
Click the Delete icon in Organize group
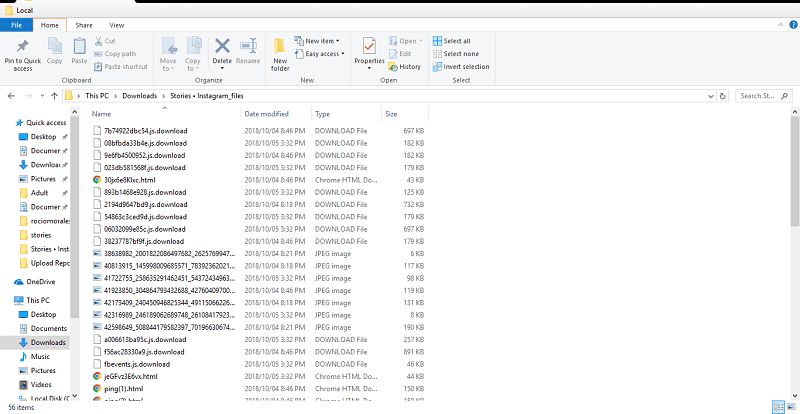222,46
